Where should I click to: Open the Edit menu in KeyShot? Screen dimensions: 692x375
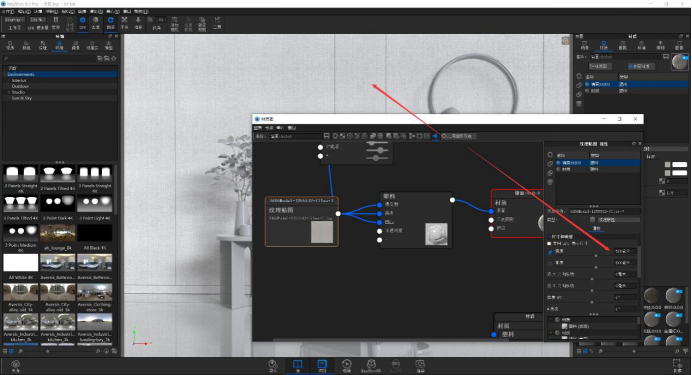(x=23, y=11)
